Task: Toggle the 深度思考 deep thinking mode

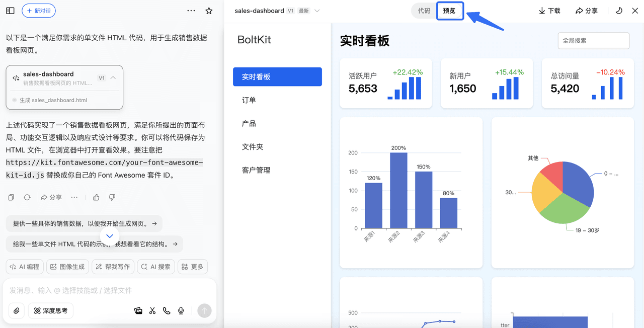Action: pos(51,311)
